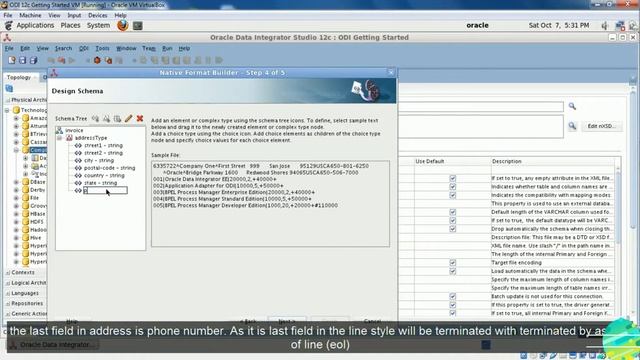The height and width of the screenshot is (360, 640).
Task: Click the first Schema Tree add icon
Action: coord(95,118)
